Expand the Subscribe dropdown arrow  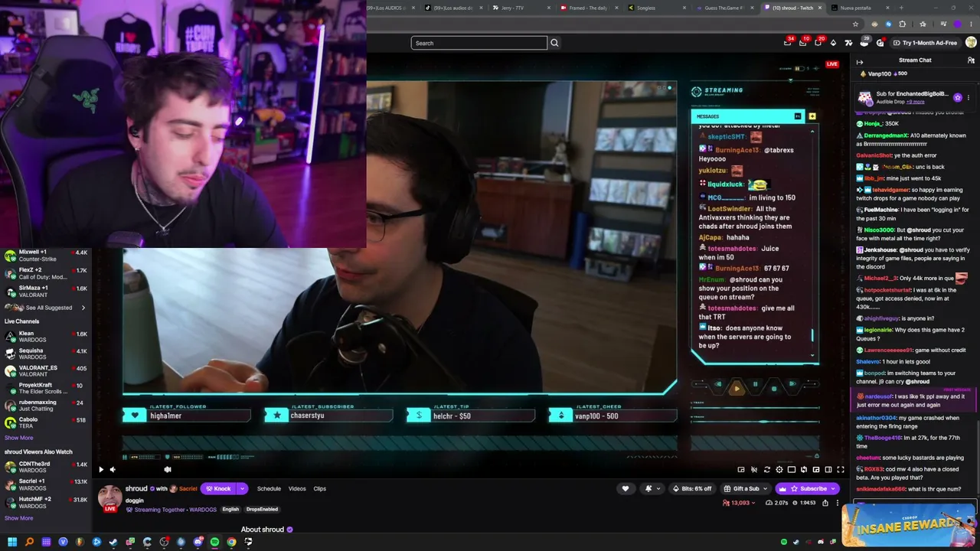pos(835,488)
